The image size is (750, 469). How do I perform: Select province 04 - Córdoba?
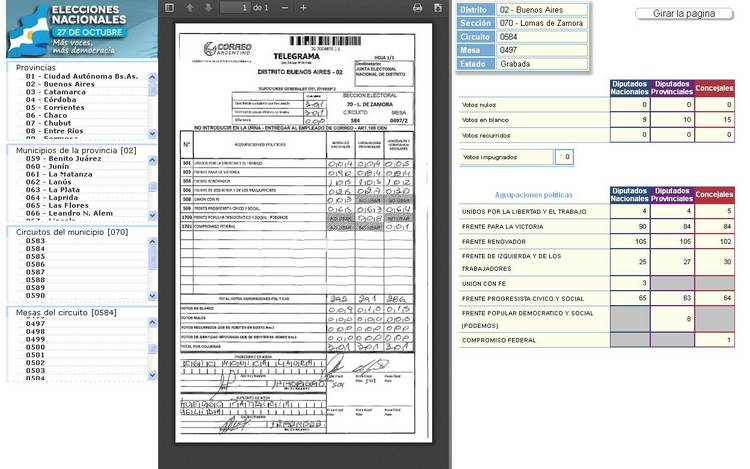pos(52,100)
